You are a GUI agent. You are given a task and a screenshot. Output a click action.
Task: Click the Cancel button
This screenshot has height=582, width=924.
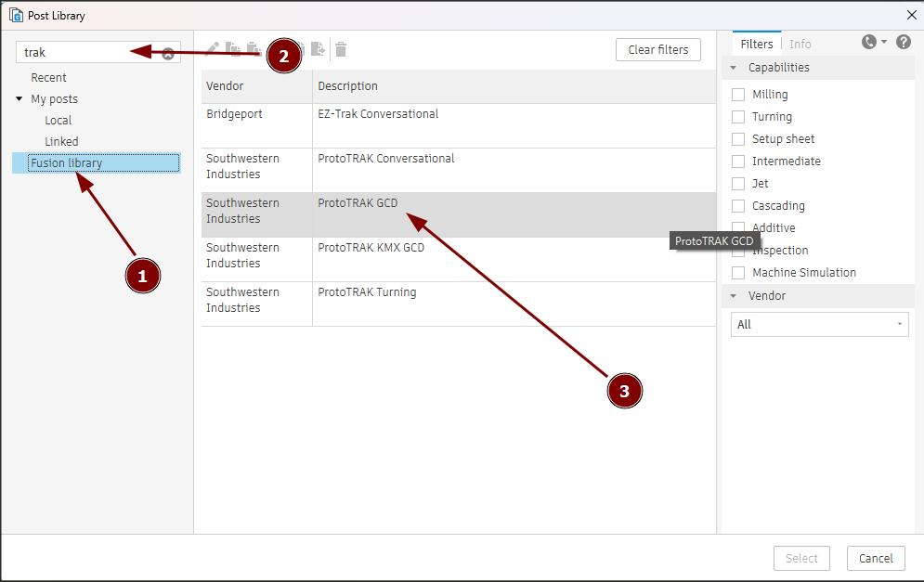coord(876,559)
